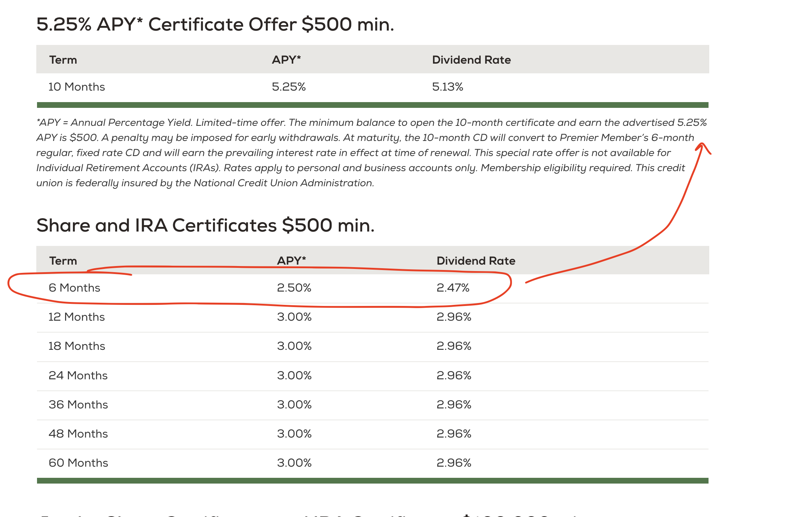Viewport: 812px width, 517px height.
Task: Click the 12 Months 3.00% APY value
Action: click(294, 317)
